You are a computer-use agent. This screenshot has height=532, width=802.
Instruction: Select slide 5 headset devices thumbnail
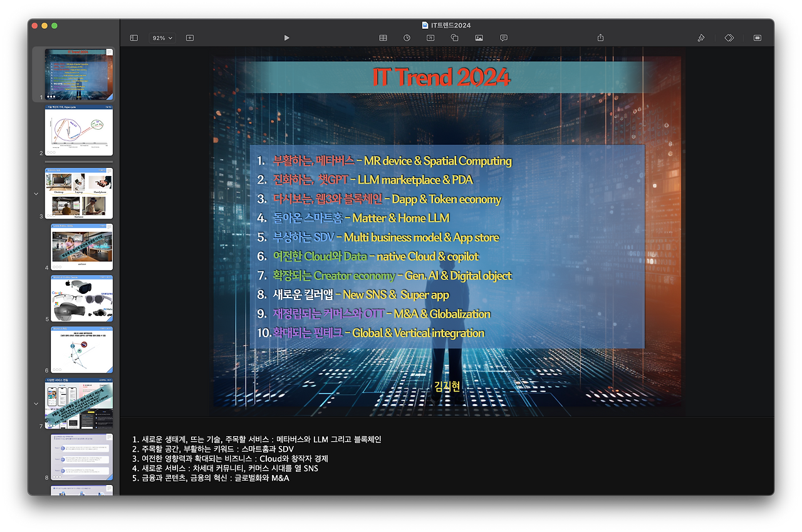pyautogui.click(x=81, y=298)
